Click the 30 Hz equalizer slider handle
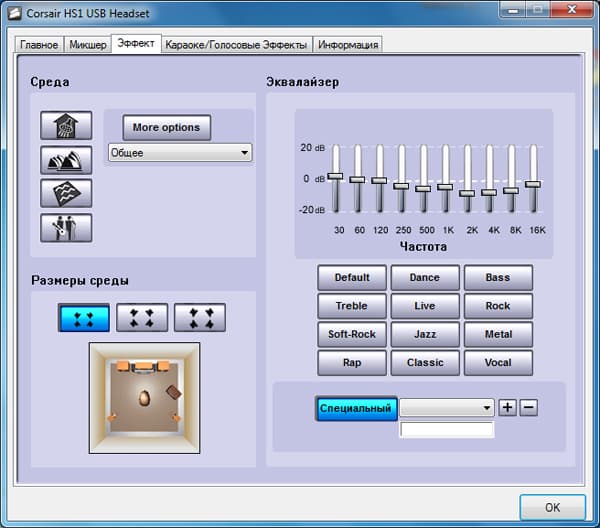Image resolution: width=600 pixels, height=528 pixels. point(335,176)
